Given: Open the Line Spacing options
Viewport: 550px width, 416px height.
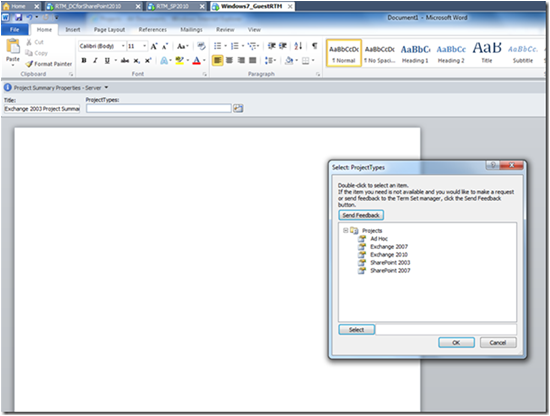Looking at the screenshot, I should (x=270, y=60).
